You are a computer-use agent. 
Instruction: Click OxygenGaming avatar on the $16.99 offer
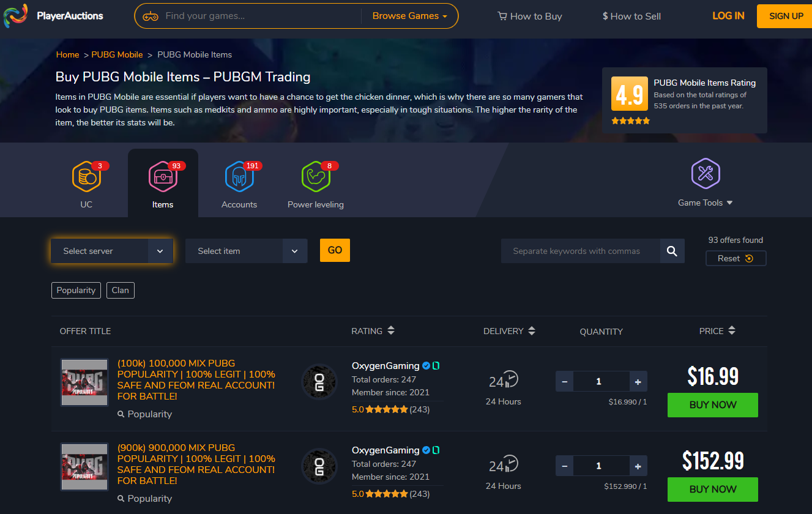319,382
